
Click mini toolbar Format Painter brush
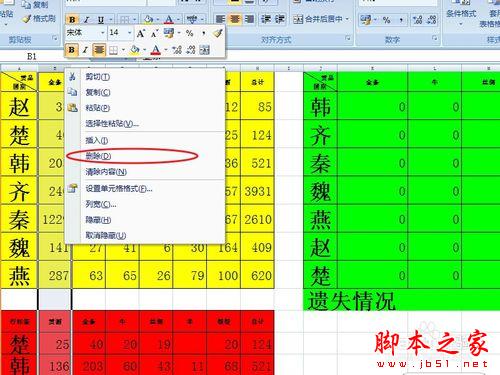click(x=217, y=33)
